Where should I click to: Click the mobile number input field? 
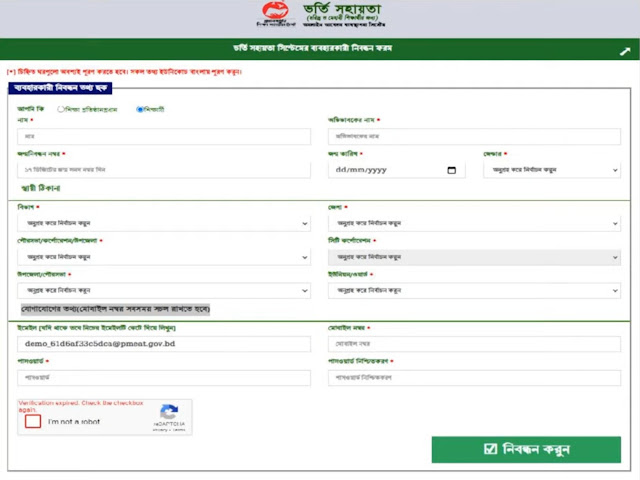click(473, 342)
